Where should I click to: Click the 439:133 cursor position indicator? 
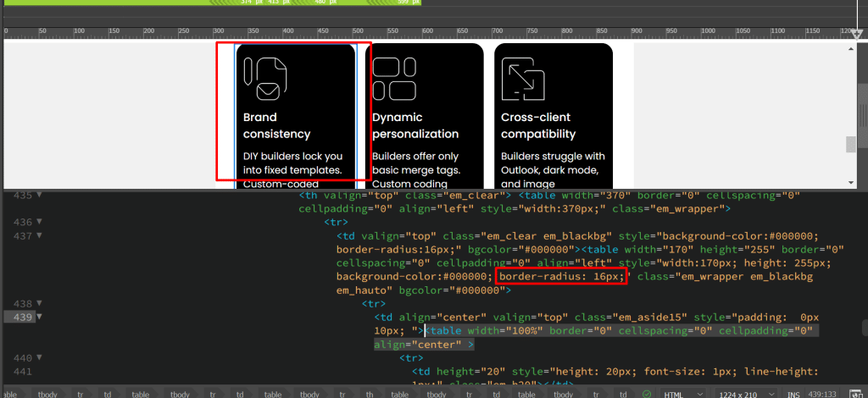pyautogui.click(x=822, y=395)
